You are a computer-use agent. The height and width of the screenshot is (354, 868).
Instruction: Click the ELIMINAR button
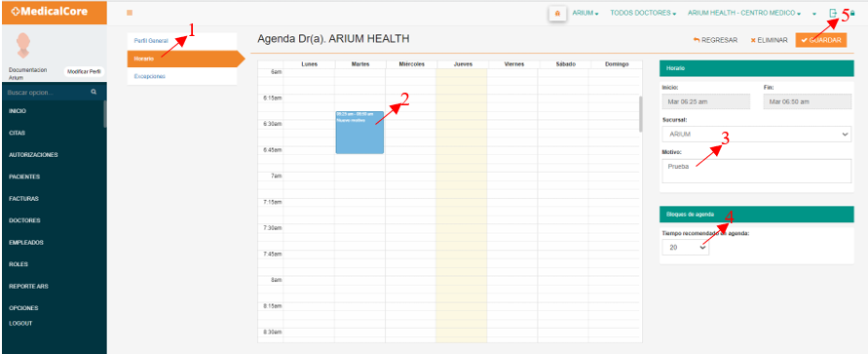tap(769, 40)
